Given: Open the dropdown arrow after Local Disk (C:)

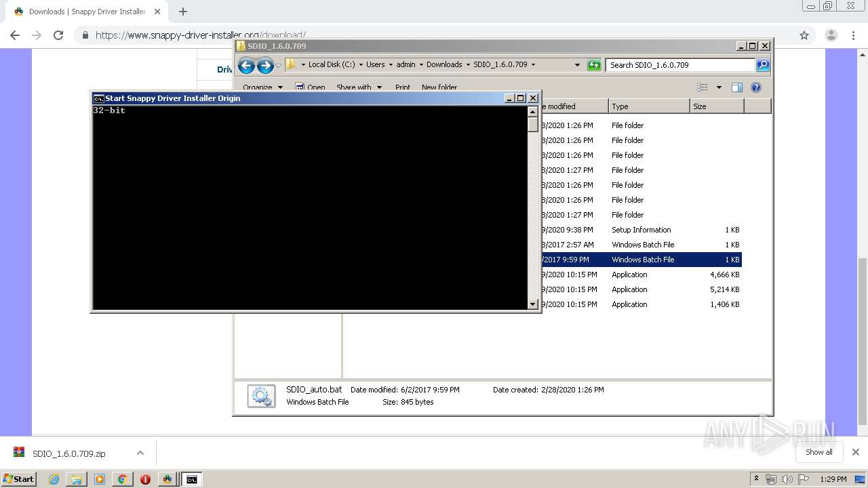Looking at the screenshot, I should (361, 65).
